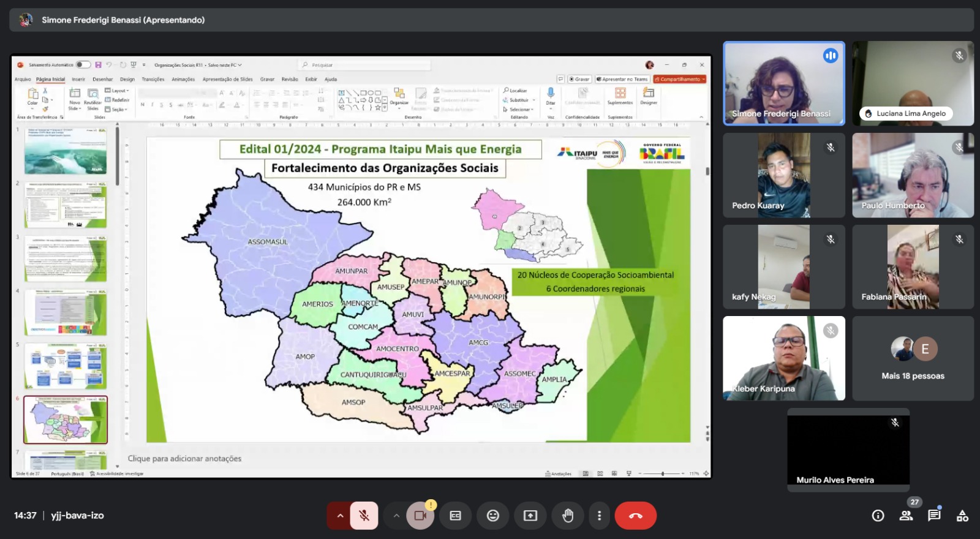The width and height of the screenshot is (980, 539).
Task: Click the red leave call button
Action: [636, 516]
